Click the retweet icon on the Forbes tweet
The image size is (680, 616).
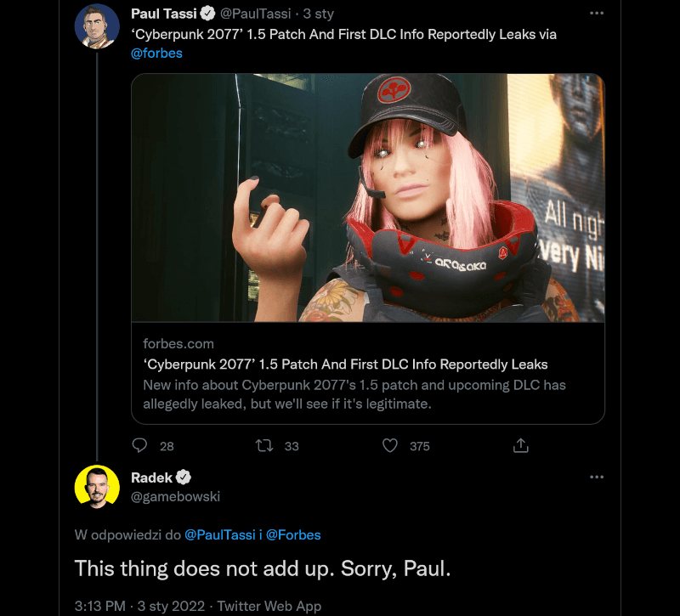(x=266, y=445)
